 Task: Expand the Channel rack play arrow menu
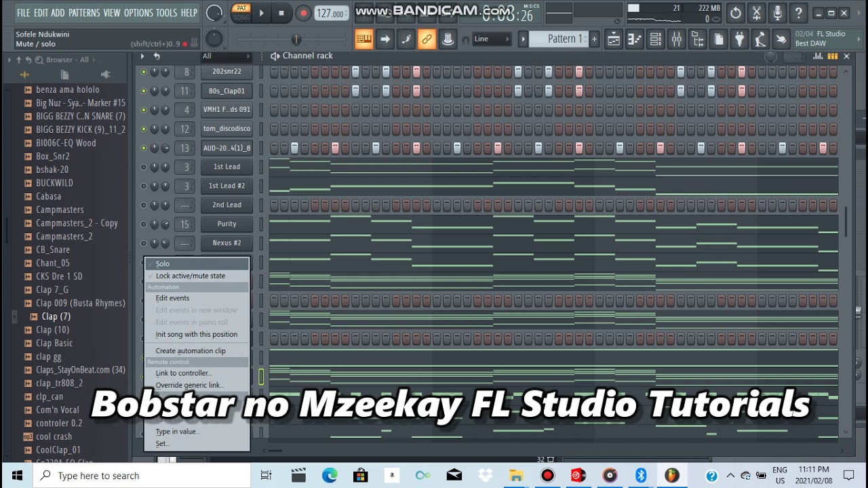[x=142, y=56]
